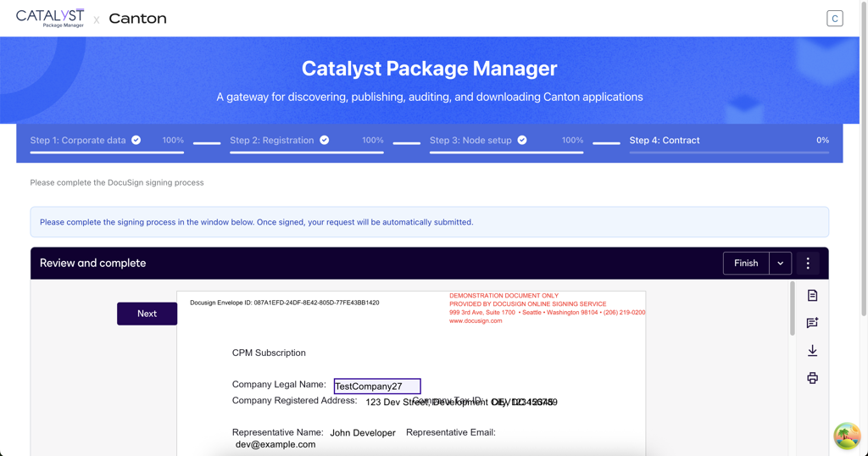Expand the dropdown arrow beside Finish

tap(781, 264)
